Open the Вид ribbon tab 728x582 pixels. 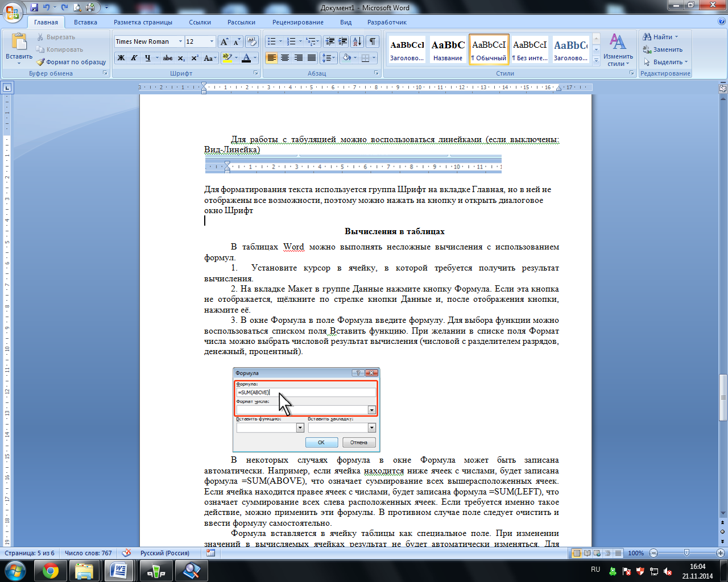tap(346, 22)
